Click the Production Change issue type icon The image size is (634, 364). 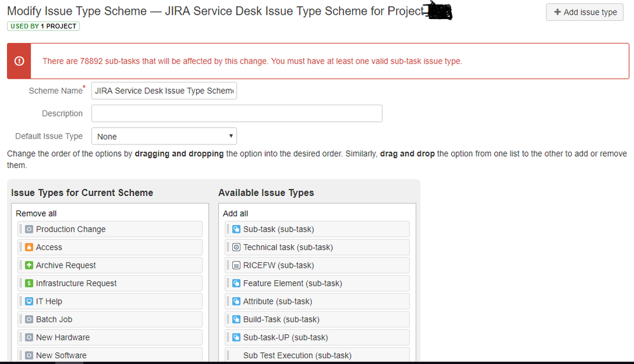point(29,229)
